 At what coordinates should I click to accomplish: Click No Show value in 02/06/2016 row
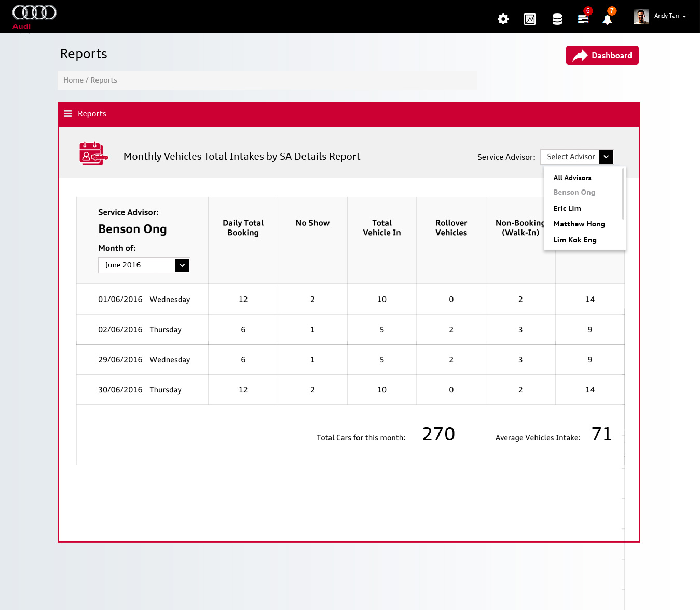pyautogui.click(x=312, y=330)
